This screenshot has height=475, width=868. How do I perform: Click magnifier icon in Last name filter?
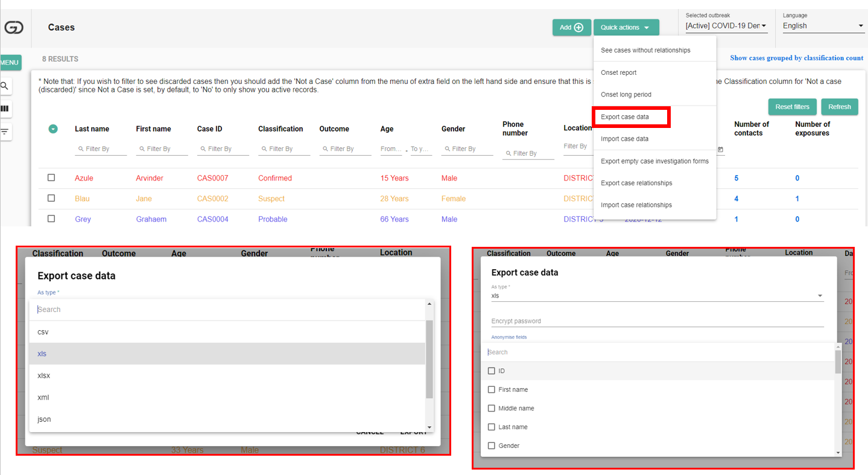coord(81,149)
